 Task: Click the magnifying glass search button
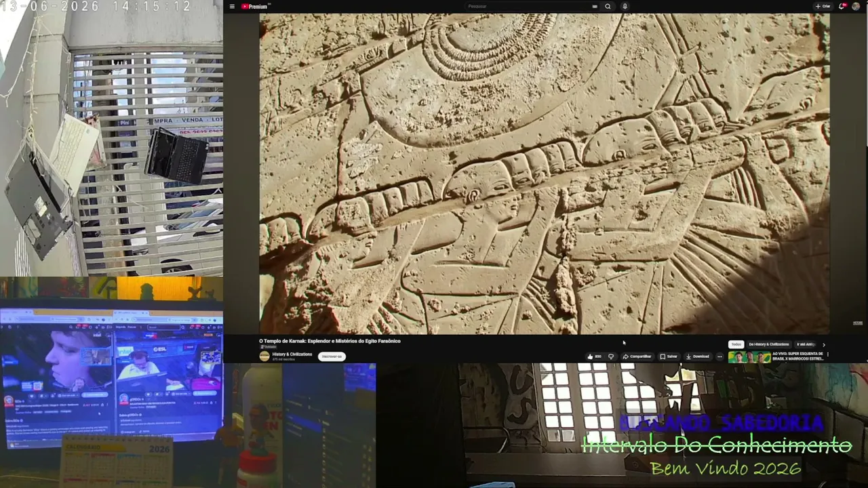click(x=608, y=7)
